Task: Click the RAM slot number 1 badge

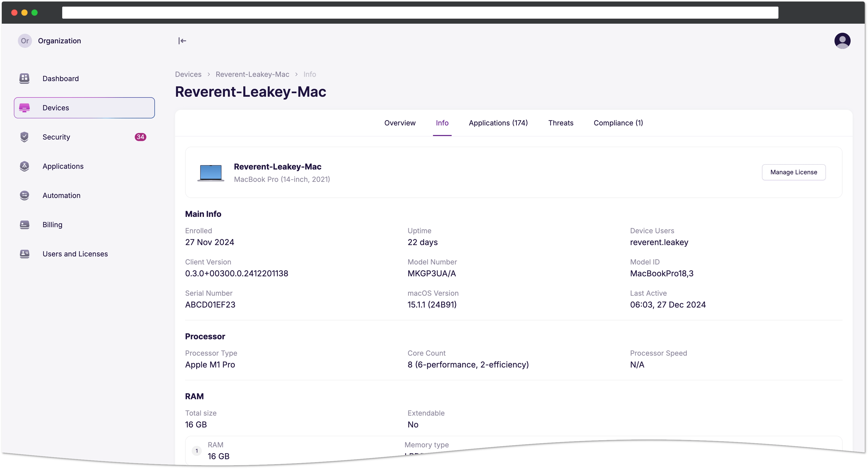Action: pos(196,451)
